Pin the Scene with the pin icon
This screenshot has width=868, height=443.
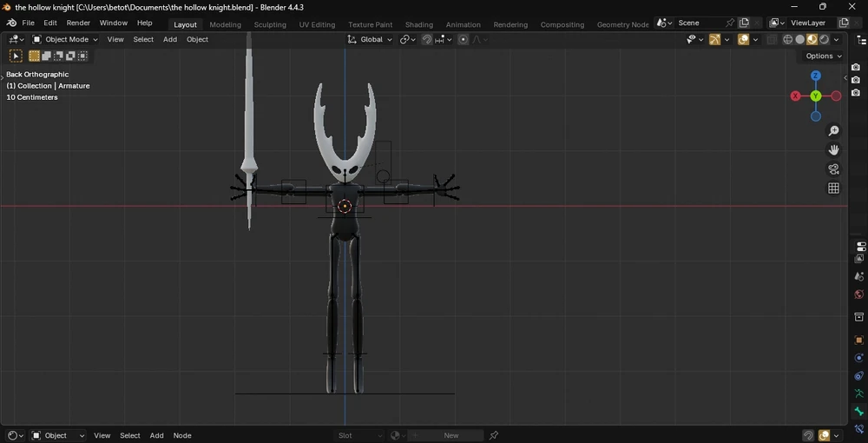pyautogui.click(x=730, y=23)
